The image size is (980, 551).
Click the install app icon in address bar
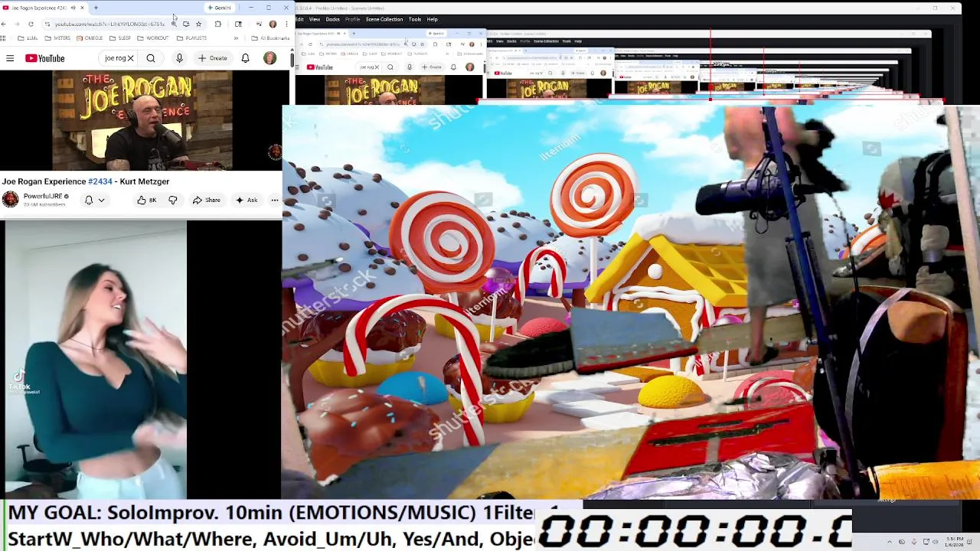click(186, 24)
